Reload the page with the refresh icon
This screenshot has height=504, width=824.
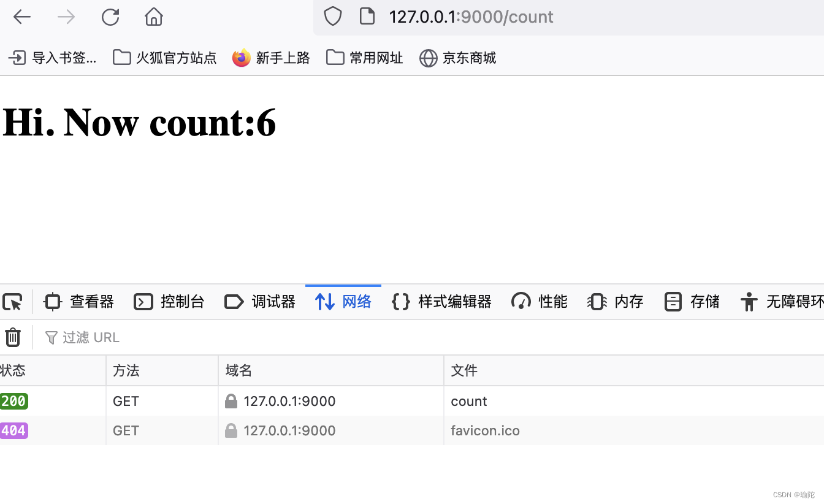(x=110, y=17)
